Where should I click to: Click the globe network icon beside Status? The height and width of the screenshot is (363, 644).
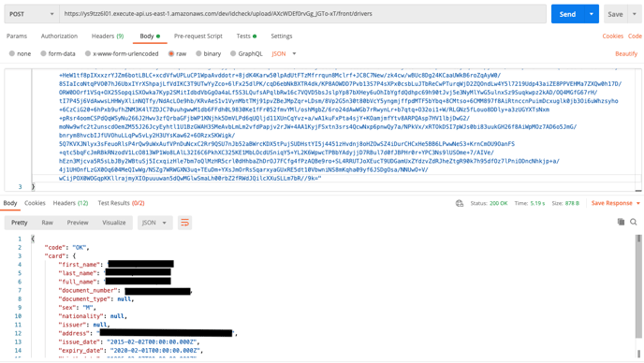tap(460, 203)
